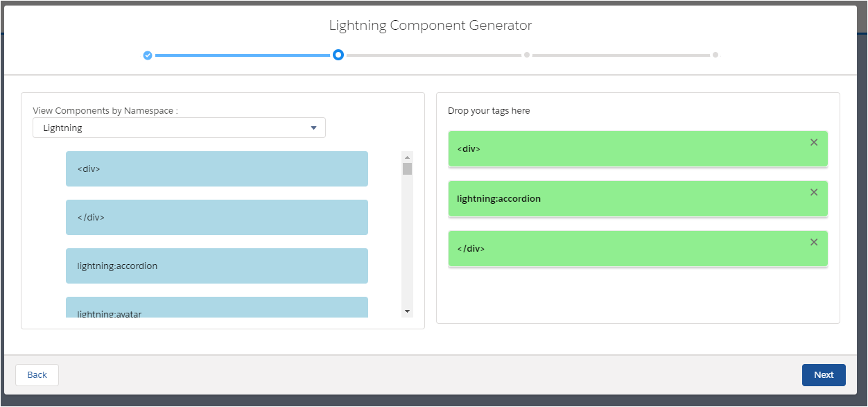The height and width of the screenshot is (407, 868).
Task: Select the blue <div> component tile
Action: coord(216,169)
